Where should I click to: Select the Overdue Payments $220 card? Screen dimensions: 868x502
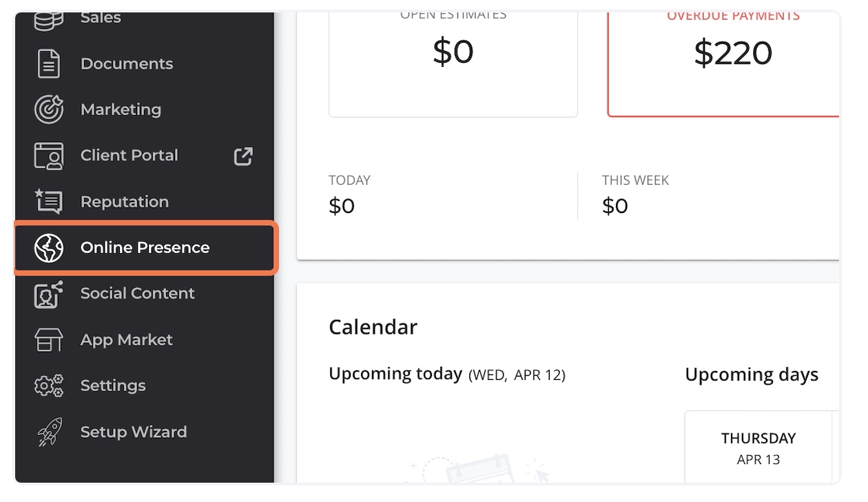[723, 64]
